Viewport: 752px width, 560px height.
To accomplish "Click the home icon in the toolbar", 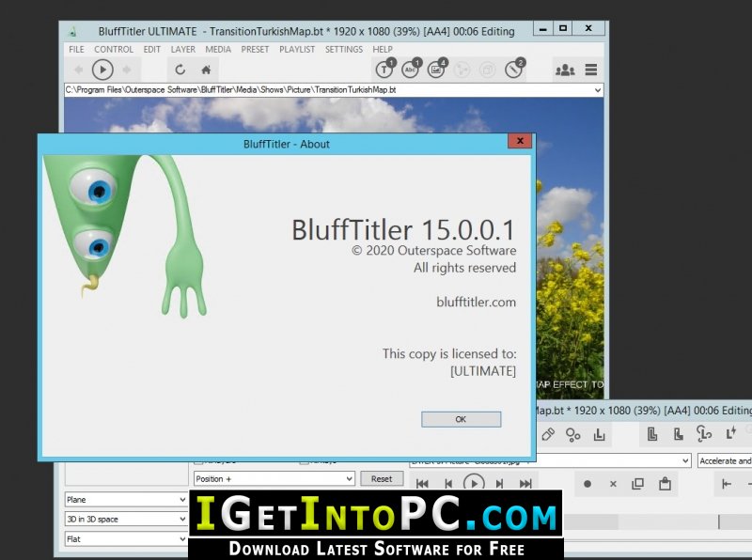I will point(206,70).
